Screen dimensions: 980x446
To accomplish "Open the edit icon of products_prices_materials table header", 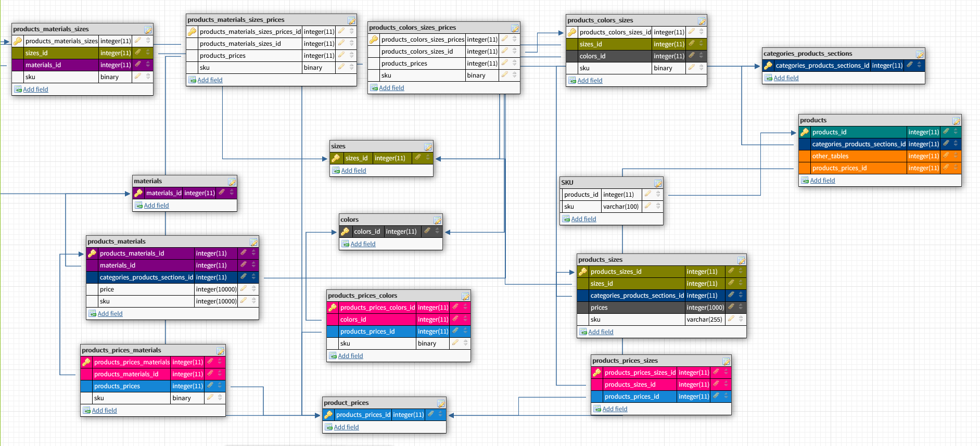I will coord(221,351).
